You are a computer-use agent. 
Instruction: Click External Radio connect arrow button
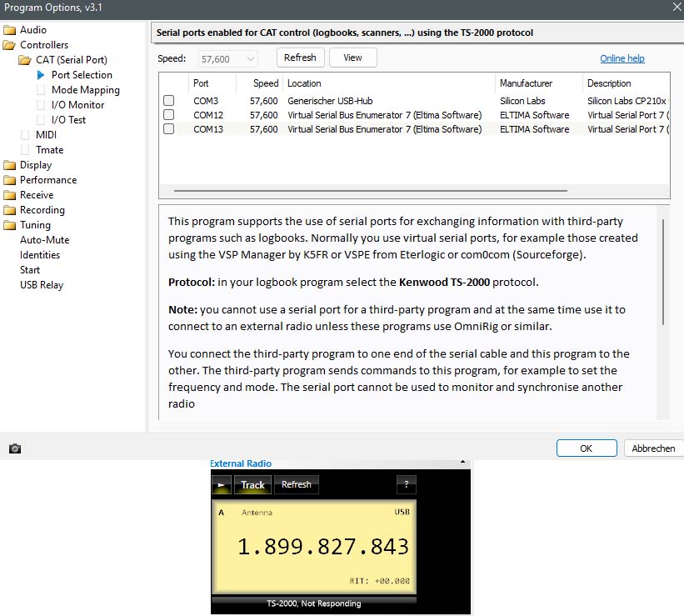(221, 484)
